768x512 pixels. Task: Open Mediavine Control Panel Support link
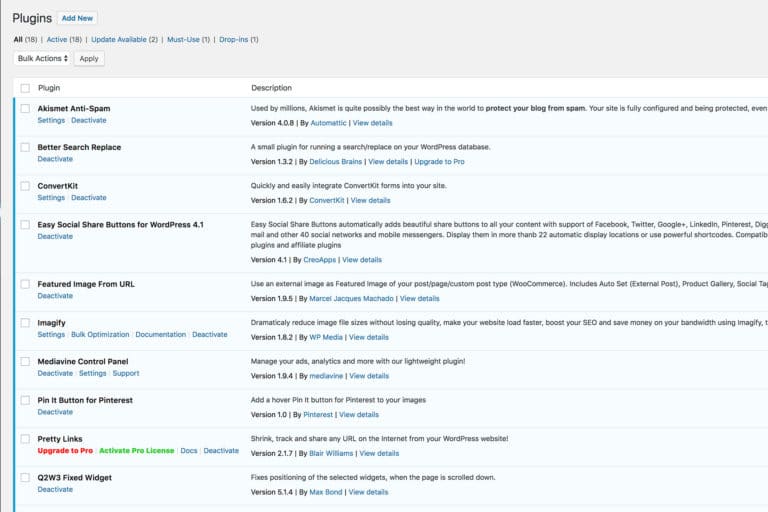[126, 374]
